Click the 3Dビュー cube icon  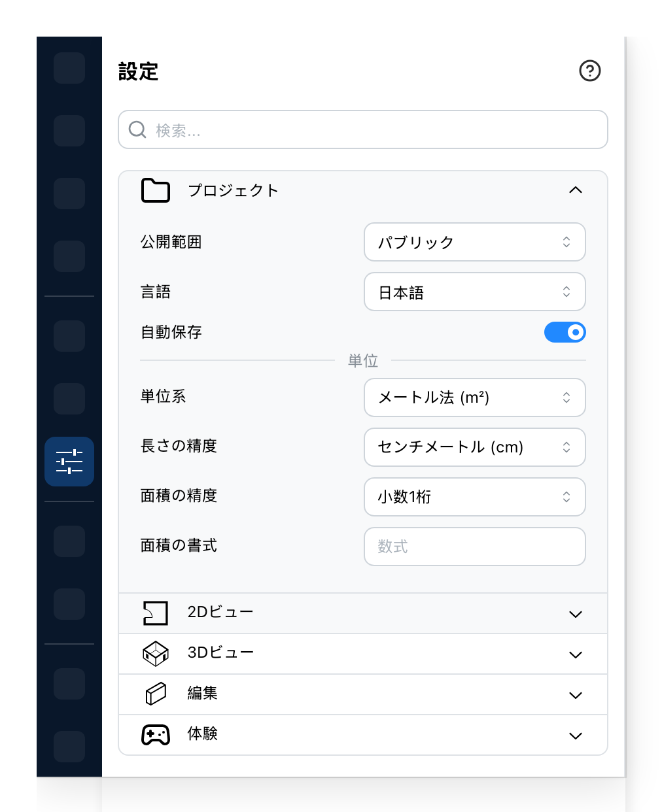pyautogui.click(x=156, y=654)
